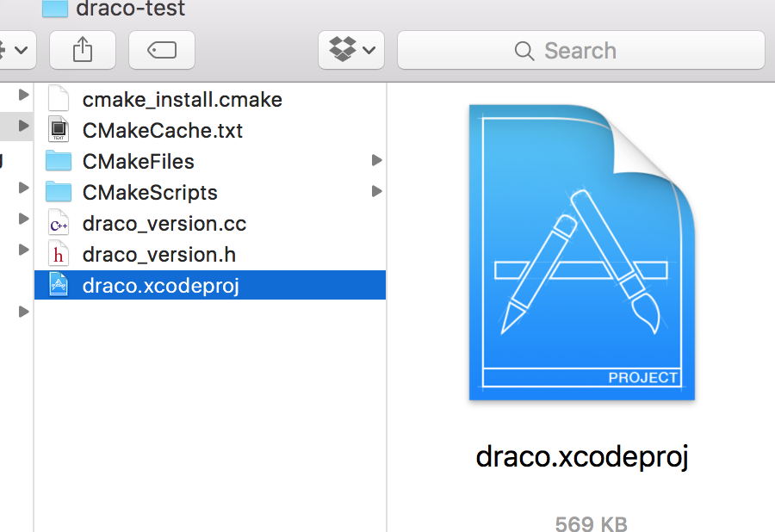Click the CMakeScripts folder icon
775x532 pixels.
(59, 193)
